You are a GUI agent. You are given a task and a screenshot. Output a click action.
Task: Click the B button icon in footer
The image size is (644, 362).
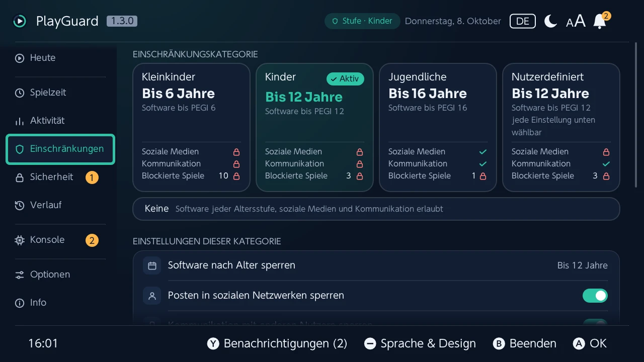(499, 343)
